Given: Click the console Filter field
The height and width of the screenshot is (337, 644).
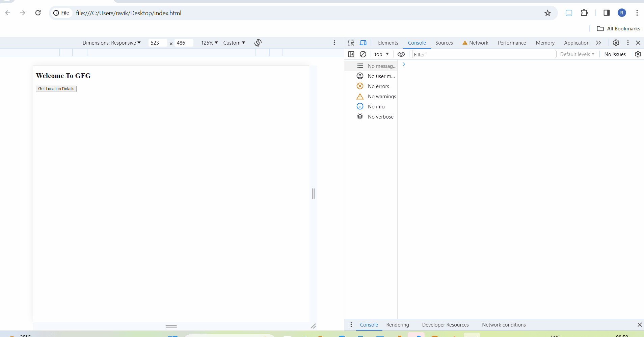Looking at the screenshot, I should (484, 54).
